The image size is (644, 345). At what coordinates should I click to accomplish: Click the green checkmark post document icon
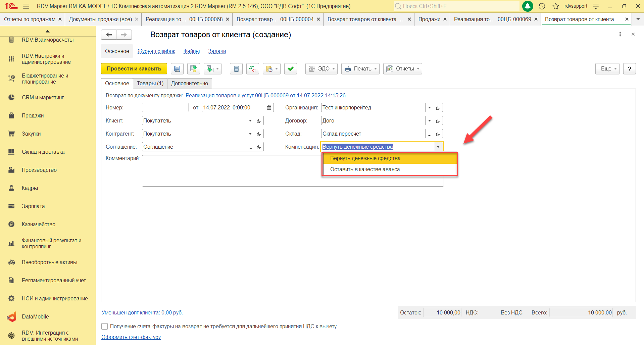tap(290, 69)
